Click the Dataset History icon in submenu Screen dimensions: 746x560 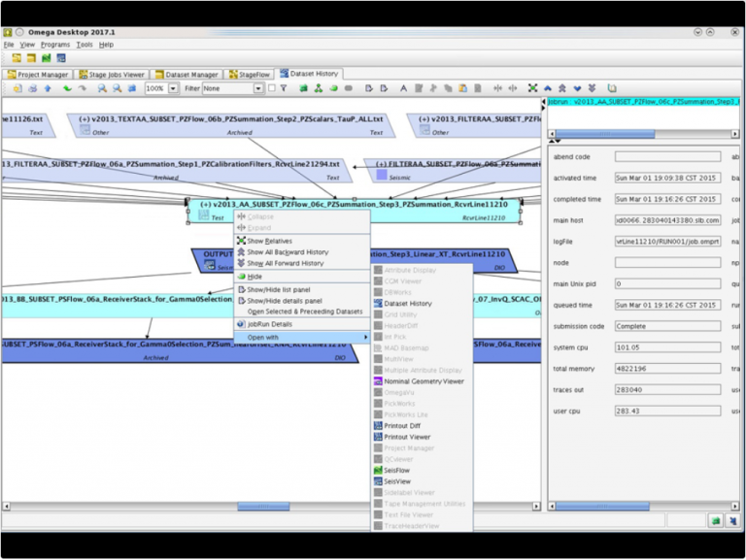378,304
